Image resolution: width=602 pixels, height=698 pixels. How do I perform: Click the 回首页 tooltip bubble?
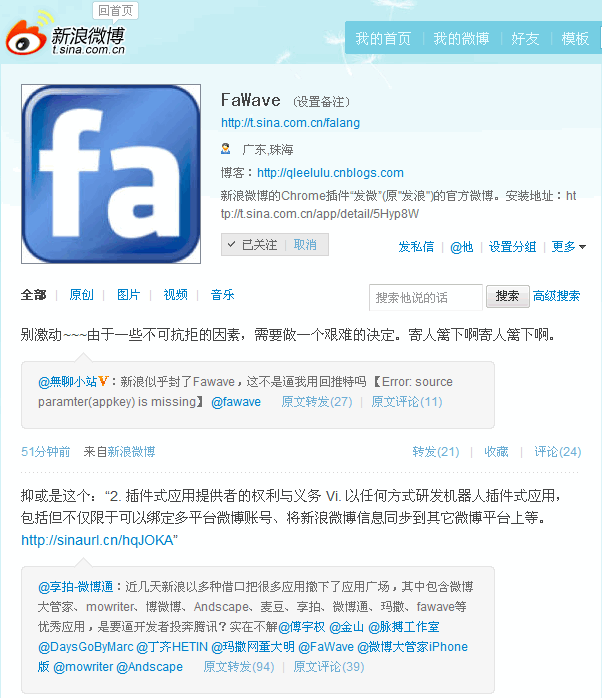pos(115,11)
